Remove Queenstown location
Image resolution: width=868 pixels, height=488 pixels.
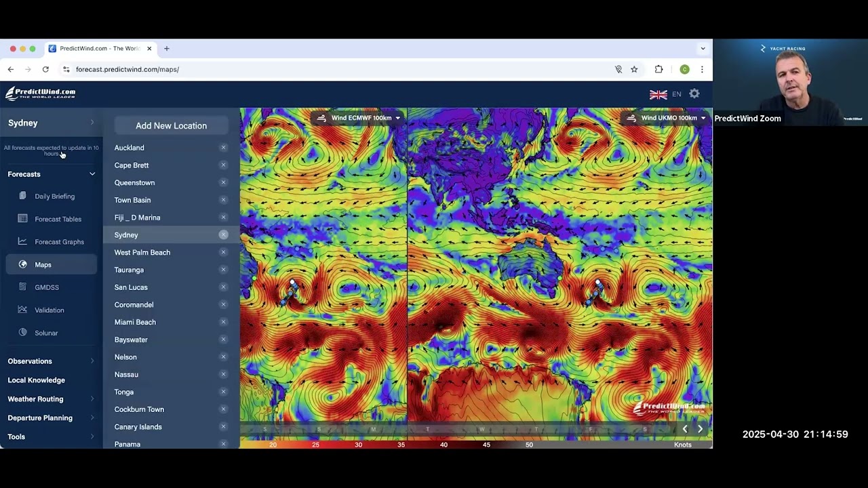point(223,182)
